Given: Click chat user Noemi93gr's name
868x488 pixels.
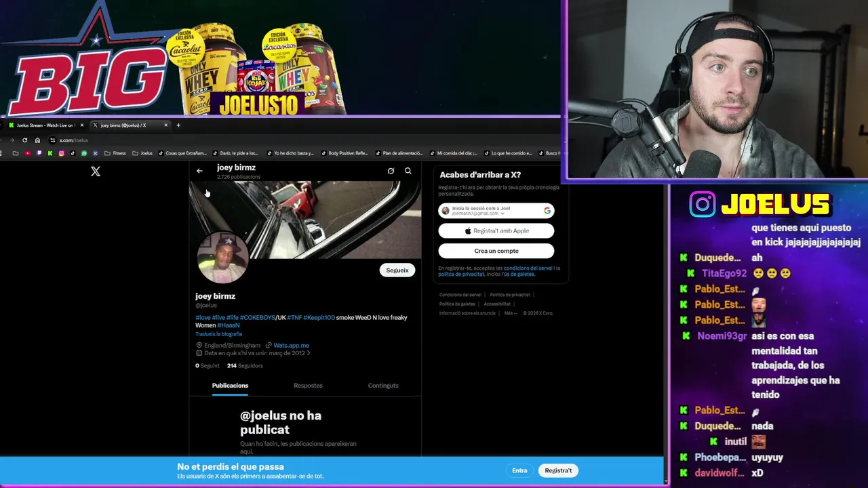Looking at the screenshot, I should (722, 335).
